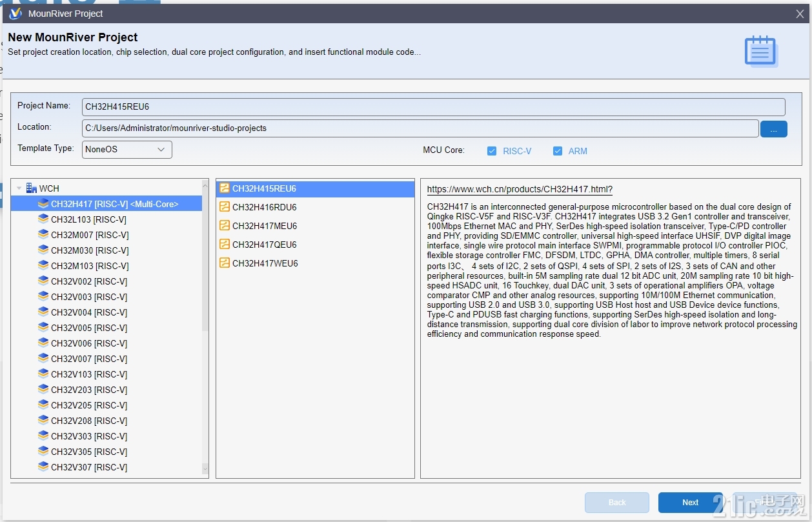The width and height of the screenshot is (812, 522).
Task: Click the WCH vendor label in tree
Action: 49,188
